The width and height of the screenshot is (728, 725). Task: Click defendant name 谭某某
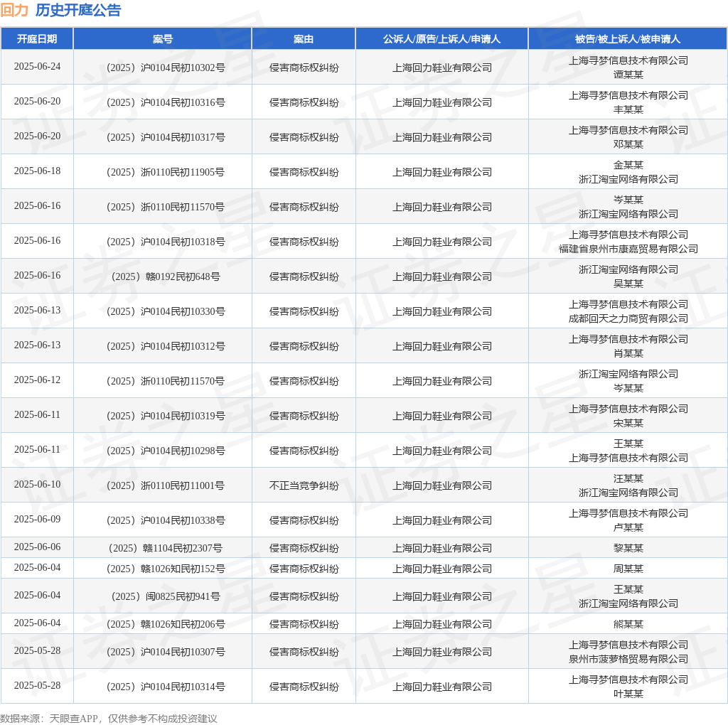point(628,75)
